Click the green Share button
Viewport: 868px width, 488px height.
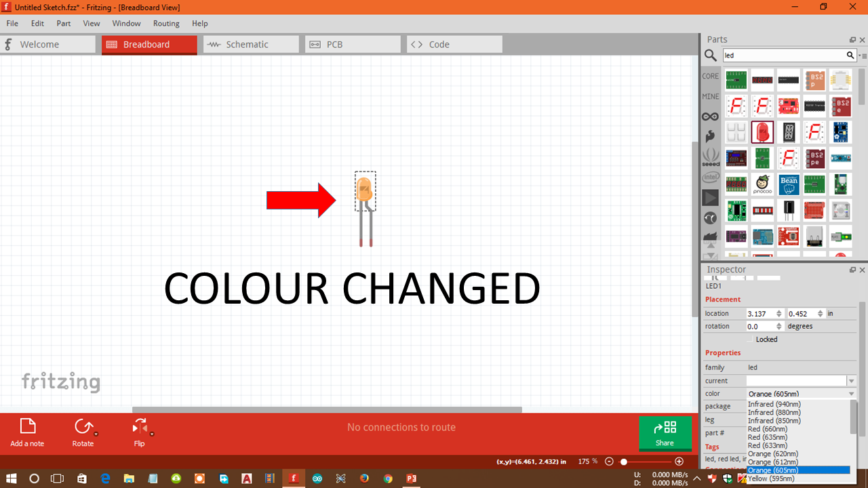pyautogui.click(x=665, y=433)
